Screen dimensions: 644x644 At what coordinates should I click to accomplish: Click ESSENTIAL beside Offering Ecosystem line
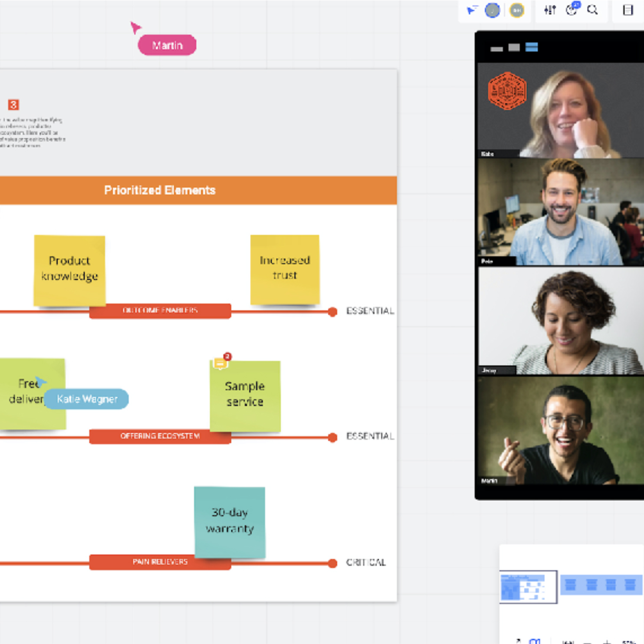[370, 436]
